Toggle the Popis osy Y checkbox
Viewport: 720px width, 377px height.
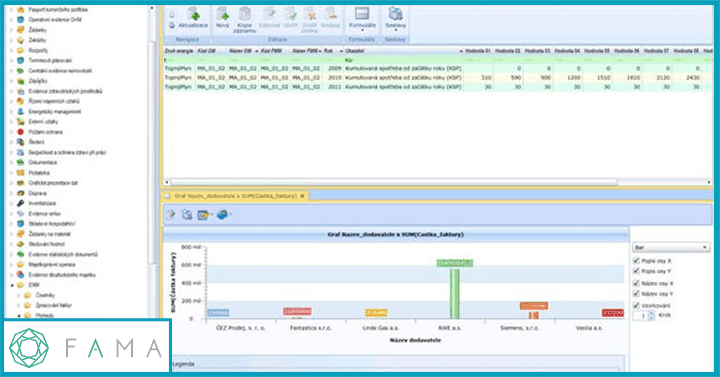(x=636, y=271)
